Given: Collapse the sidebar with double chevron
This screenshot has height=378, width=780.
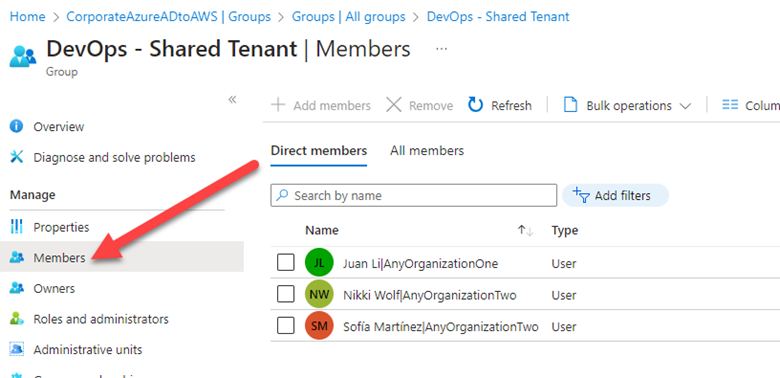Looking at the screenshot, I should pos(232,99).
